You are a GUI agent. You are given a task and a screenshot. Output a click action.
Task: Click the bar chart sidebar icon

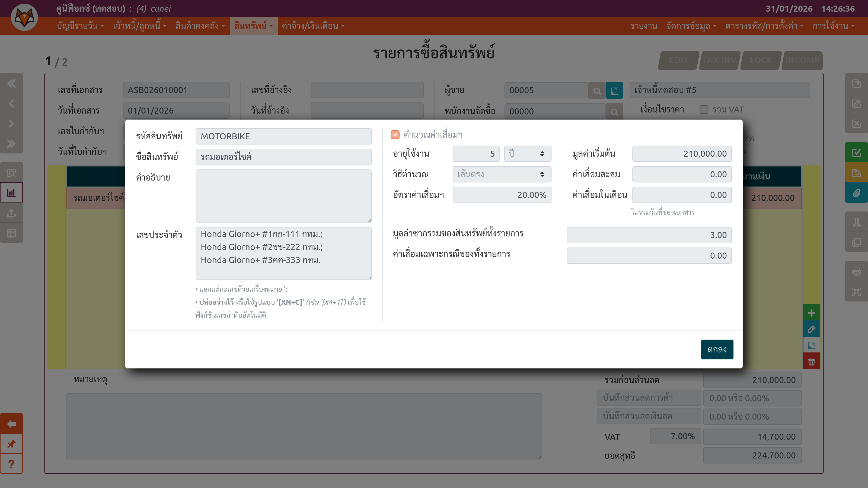coord(11,193)
